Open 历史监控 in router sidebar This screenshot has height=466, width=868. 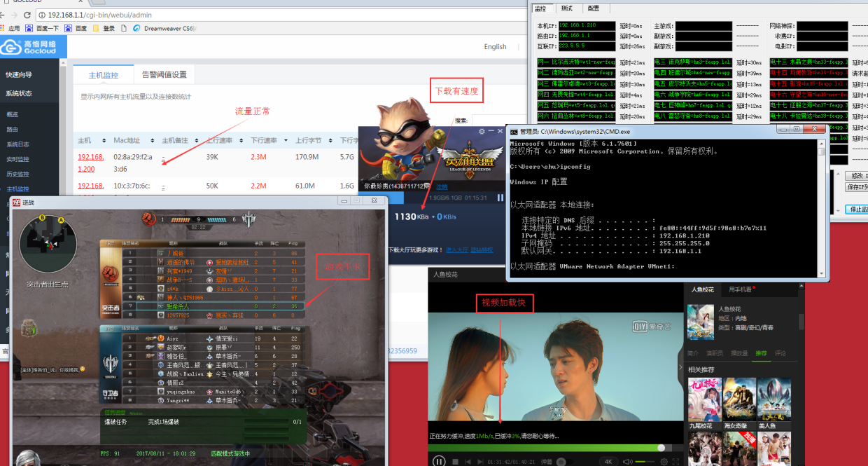click(18, 174)
